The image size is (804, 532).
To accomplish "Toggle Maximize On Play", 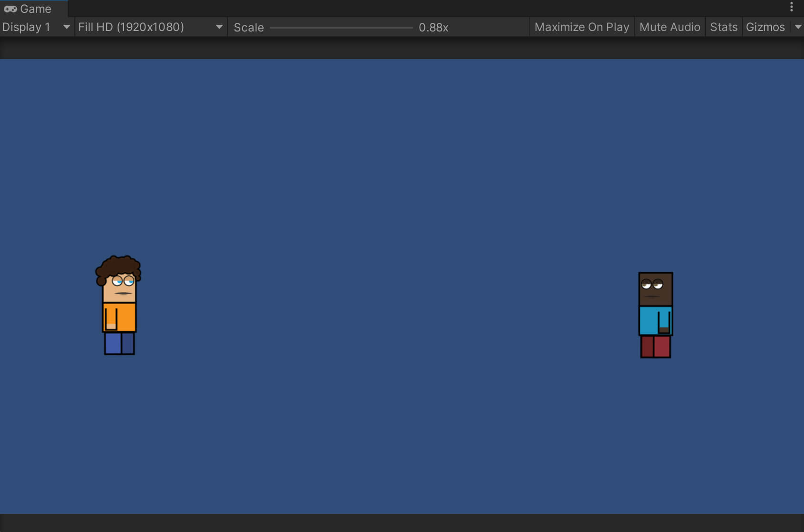I will pos(582,27).
